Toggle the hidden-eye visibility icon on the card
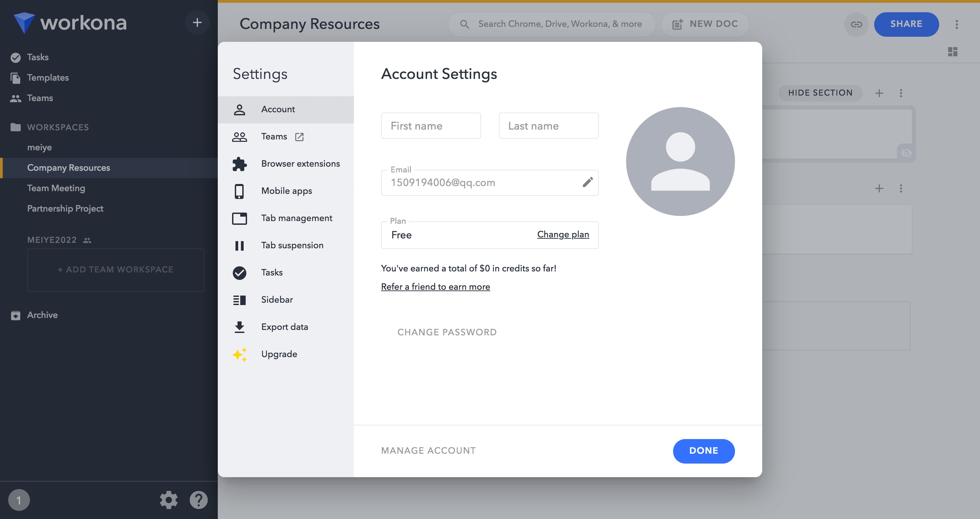 tap(906, 153)
